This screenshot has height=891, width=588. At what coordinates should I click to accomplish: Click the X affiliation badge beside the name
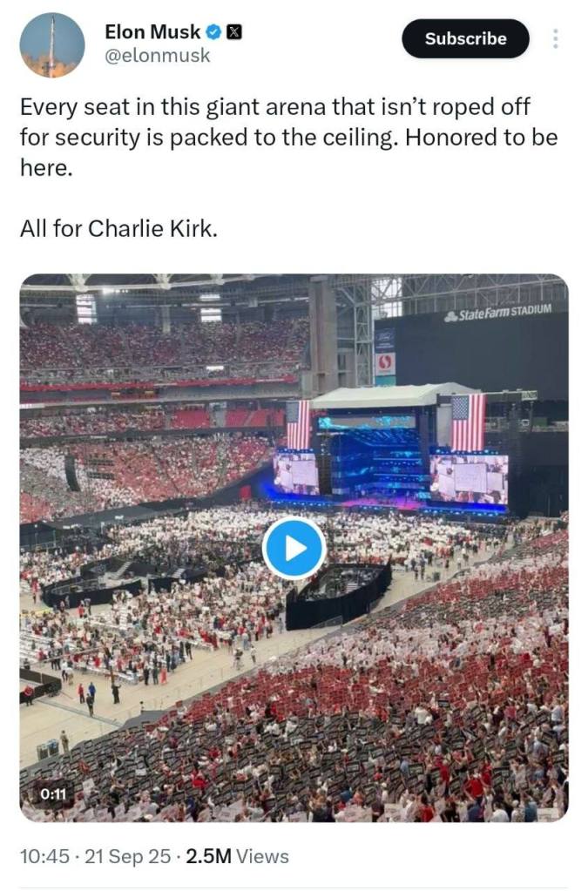(x=233, y=33)
